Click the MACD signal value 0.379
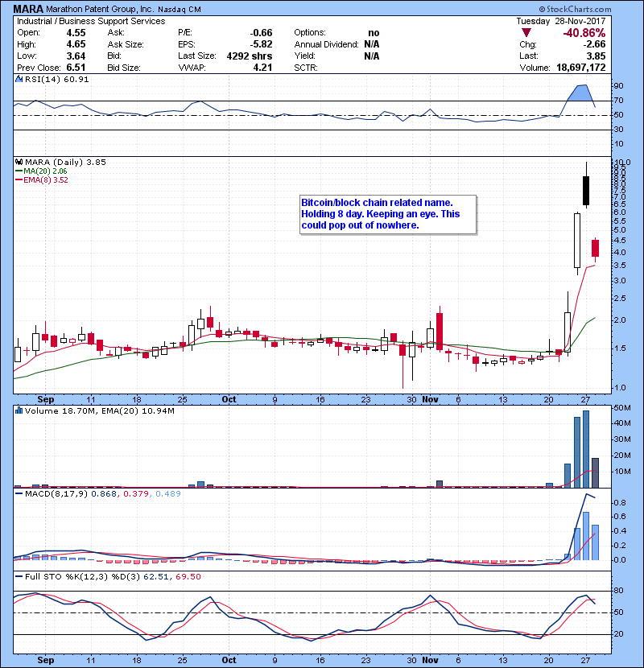644x668 pixels. 136,494
